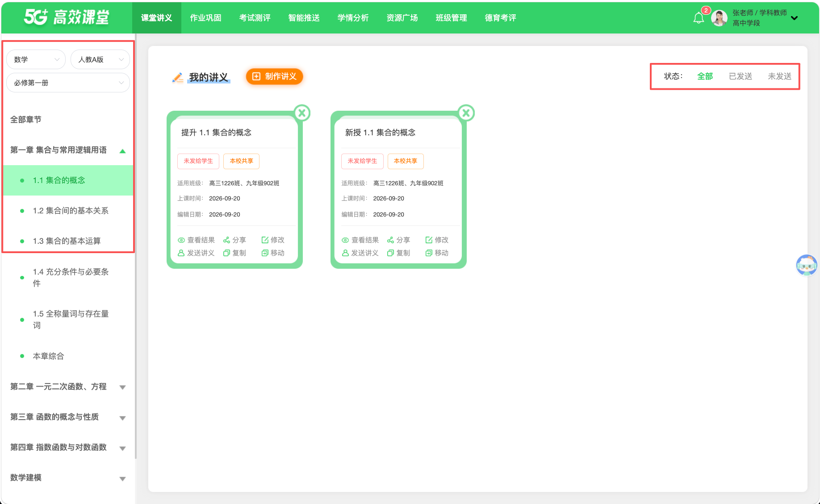Screen dimensions: 820x504
Task: Open the 人教A版 edition dropdown
Action: coord(100,59)
